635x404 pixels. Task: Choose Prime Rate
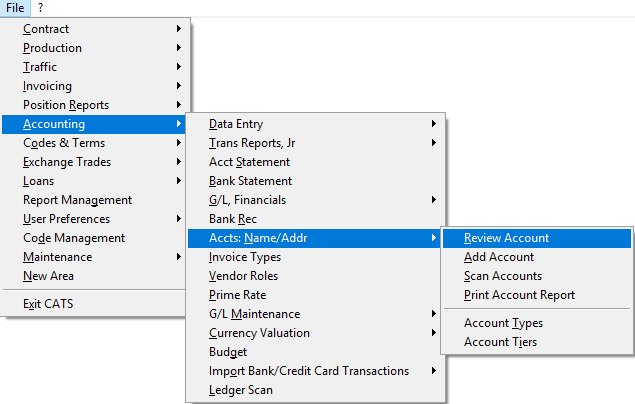pos(314,295)
